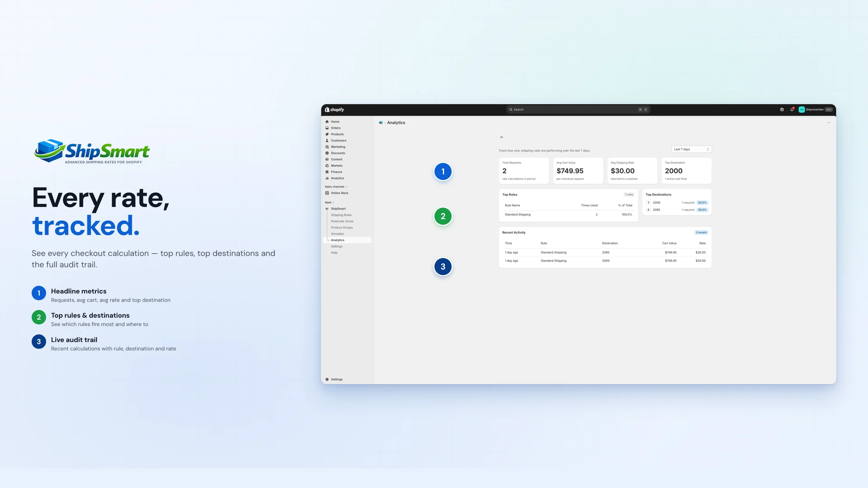Click the Avg Shipping Rate card
The height and width of the screenshot is (488, 868).
pos(632,171)
